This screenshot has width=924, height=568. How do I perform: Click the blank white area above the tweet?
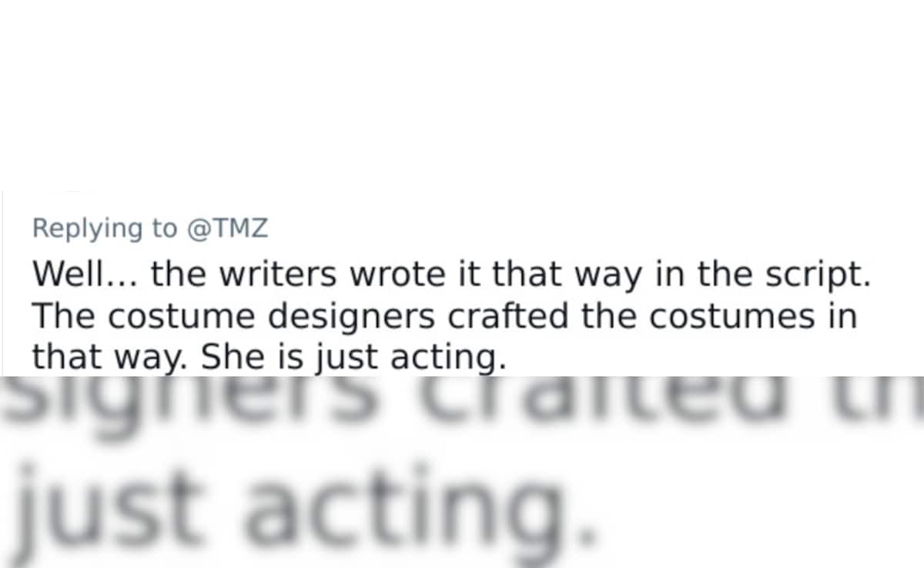[x=462, y=92]
